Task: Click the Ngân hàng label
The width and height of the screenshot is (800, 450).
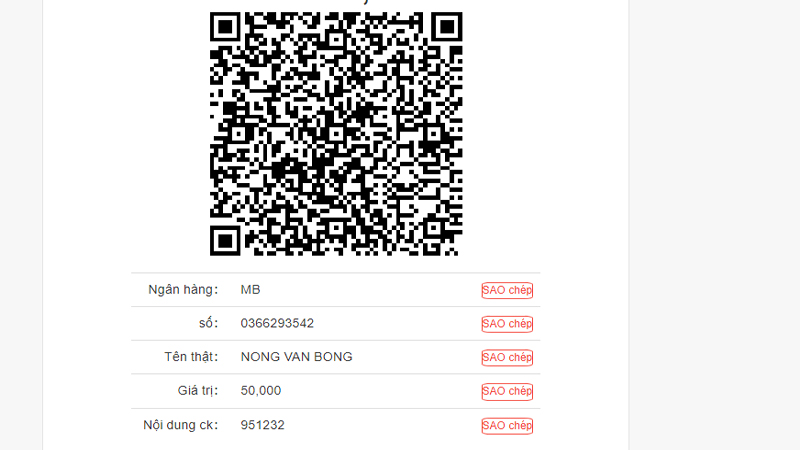Action: point(183,290)
